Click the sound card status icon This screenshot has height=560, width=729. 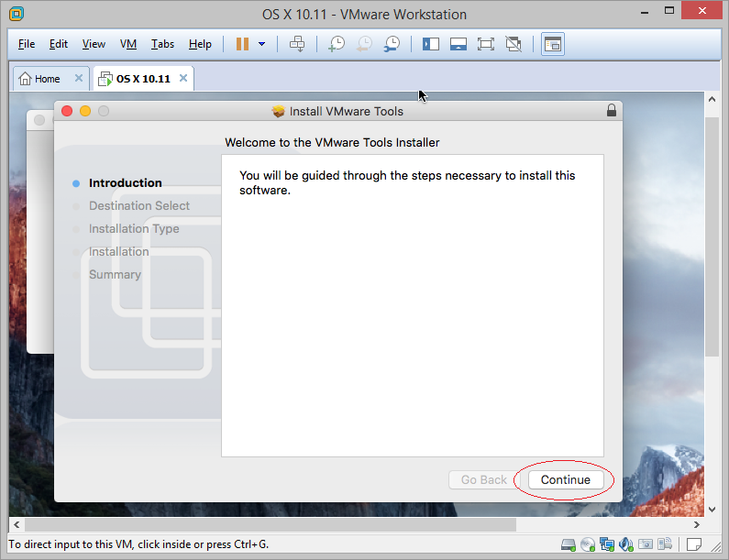[x=626, y=544]
